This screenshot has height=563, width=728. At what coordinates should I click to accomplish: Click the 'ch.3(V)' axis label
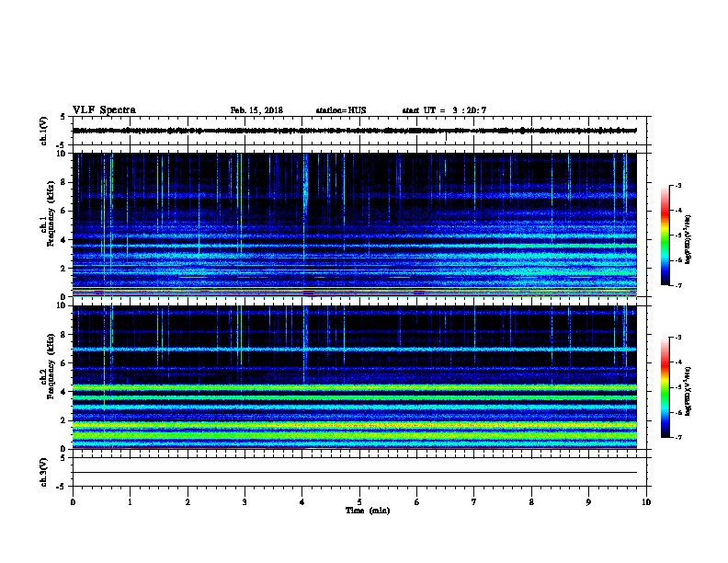[x=44, y=472]
